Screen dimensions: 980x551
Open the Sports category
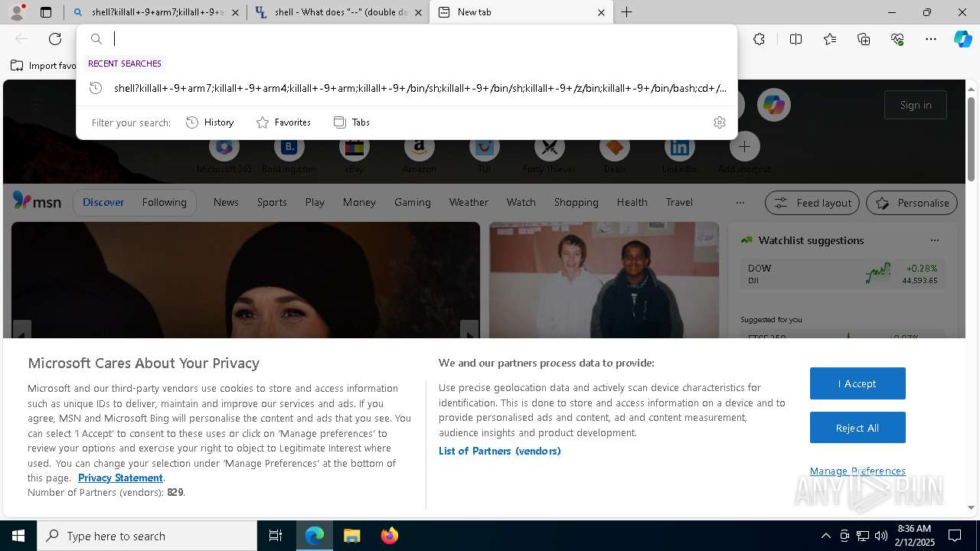[272, 202]
